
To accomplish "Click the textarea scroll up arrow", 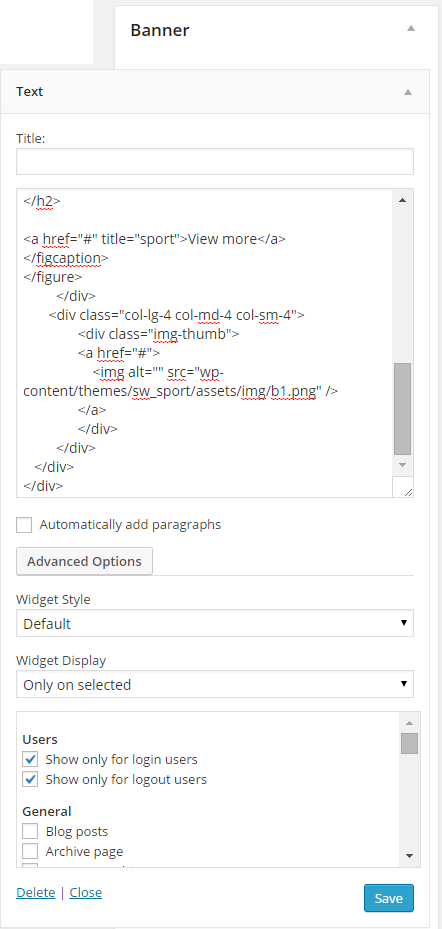I will pyautogui.click(x=402, y=200).
